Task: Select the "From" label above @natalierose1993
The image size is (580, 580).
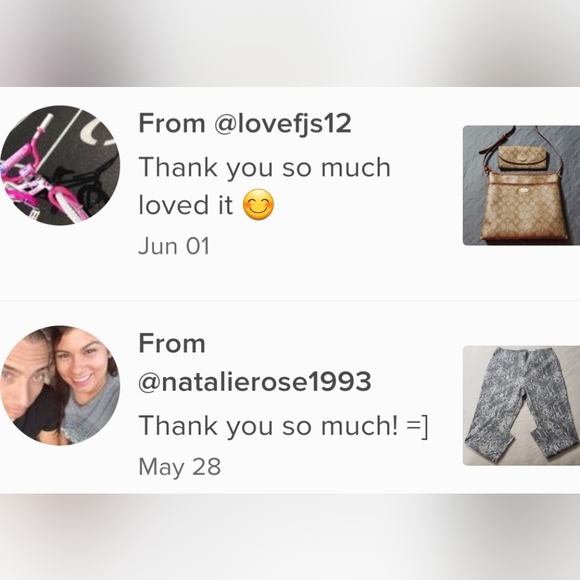Action: [172, 344]
